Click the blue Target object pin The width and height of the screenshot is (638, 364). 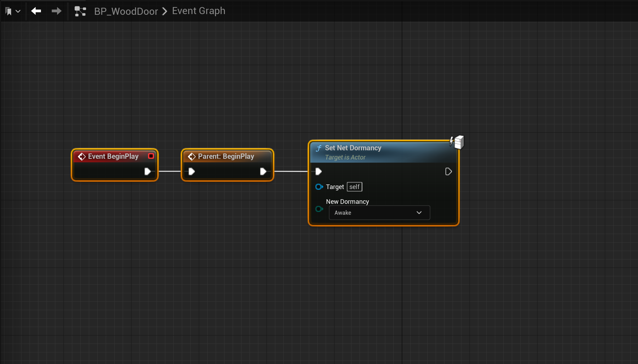point(319,187)
